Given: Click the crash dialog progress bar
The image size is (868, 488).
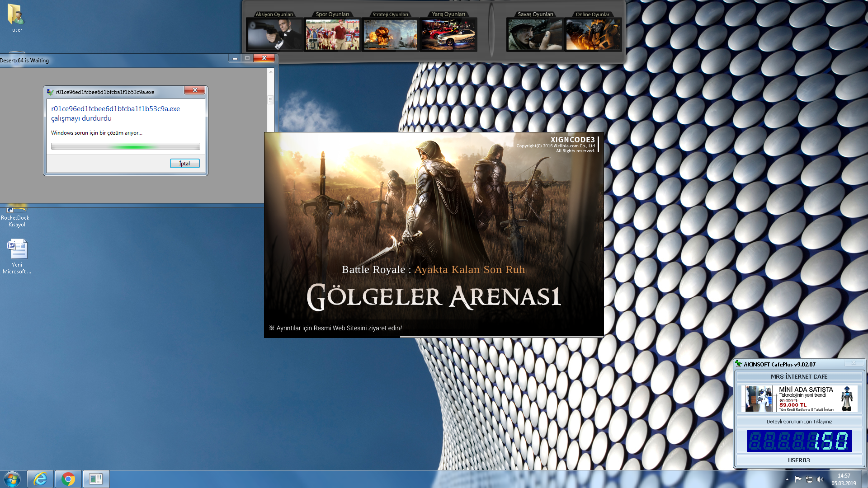Looking at the screenshot, I should click(x=126, y=146).
